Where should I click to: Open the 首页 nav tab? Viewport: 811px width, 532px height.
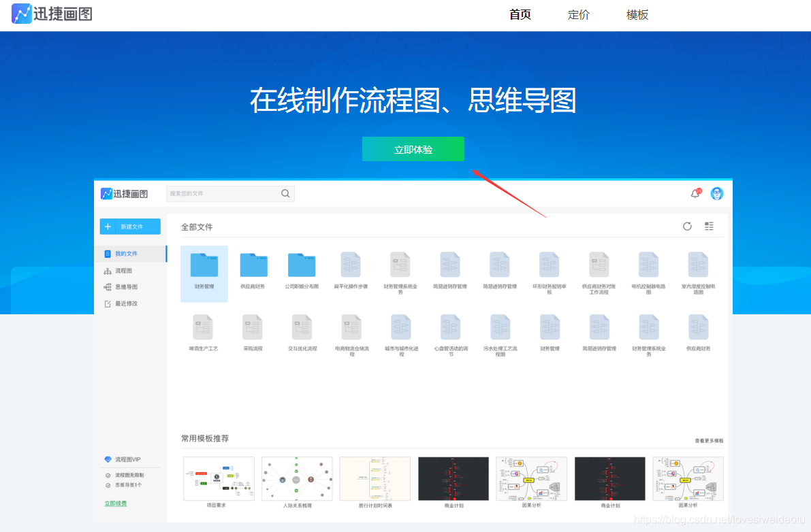(520, 15)
